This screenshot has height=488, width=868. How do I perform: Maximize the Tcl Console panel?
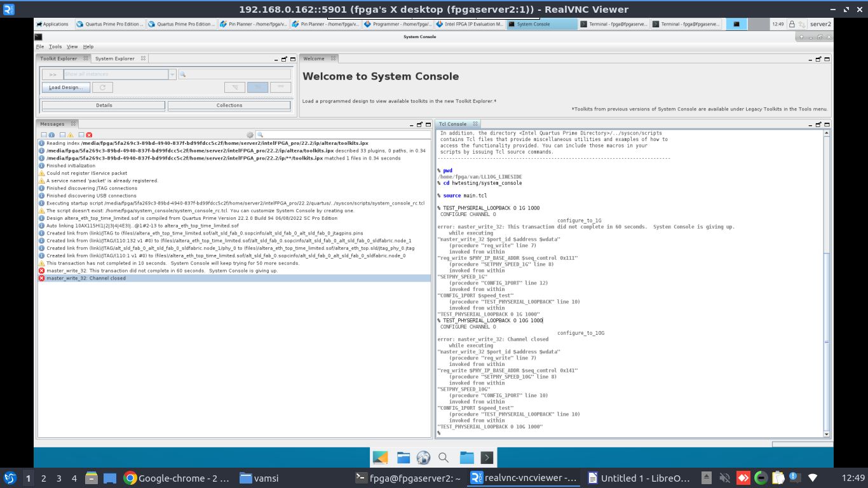click(x=826, y=124)
